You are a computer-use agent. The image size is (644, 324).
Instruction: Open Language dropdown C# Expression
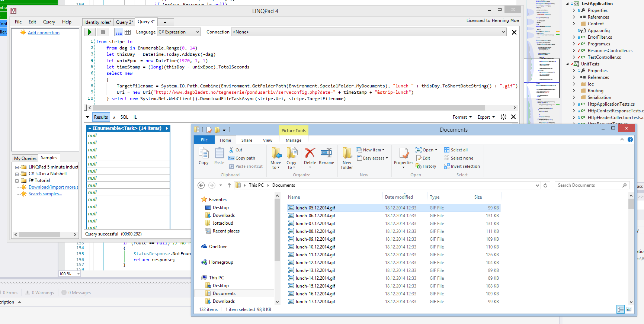[x=179, y=32]
